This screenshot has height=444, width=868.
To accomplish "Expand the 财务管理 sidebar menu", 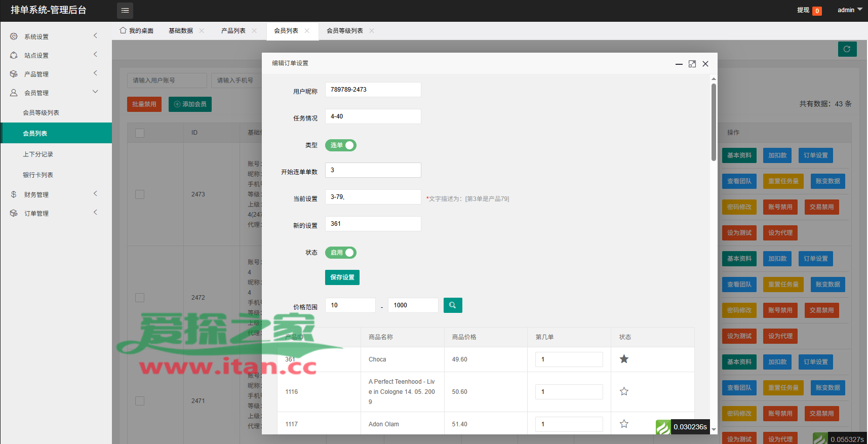I will [36, 194].
